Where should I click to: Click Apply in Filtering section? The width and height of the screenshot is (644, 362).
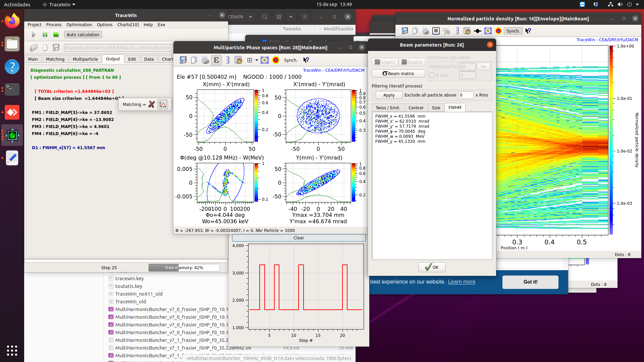[x=389, y=95]
